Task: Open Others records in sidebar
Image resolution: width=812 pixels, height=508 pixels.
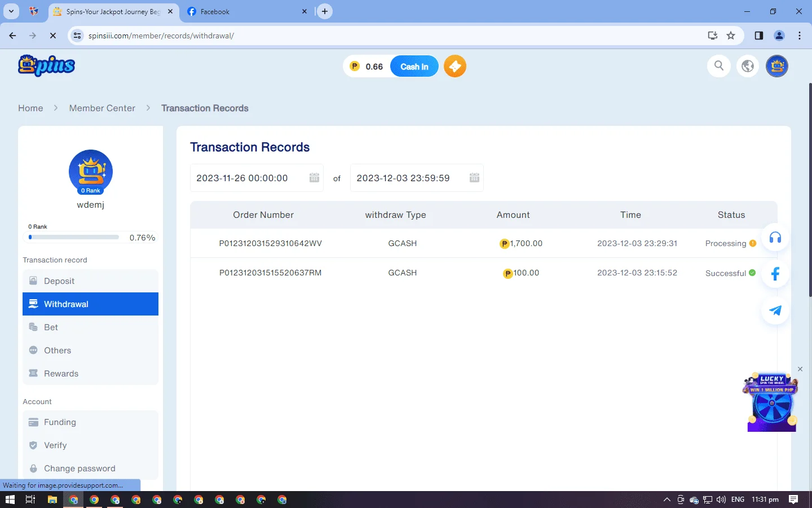Action: click(90, 351)
